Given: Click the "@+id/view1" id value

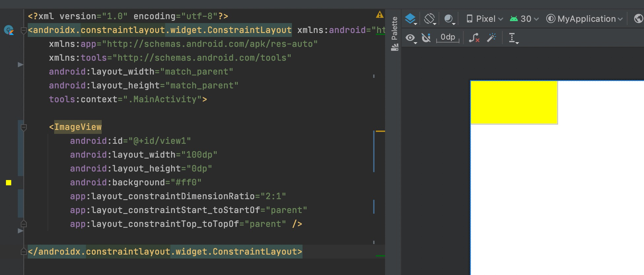Looking at the screenshot, I should 160,141.
